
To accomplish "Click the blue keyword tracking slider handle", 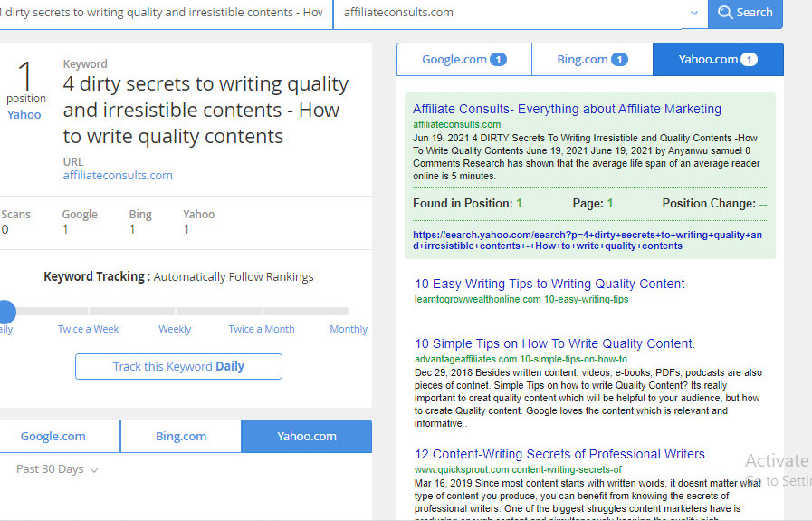I will coord(5,312).
